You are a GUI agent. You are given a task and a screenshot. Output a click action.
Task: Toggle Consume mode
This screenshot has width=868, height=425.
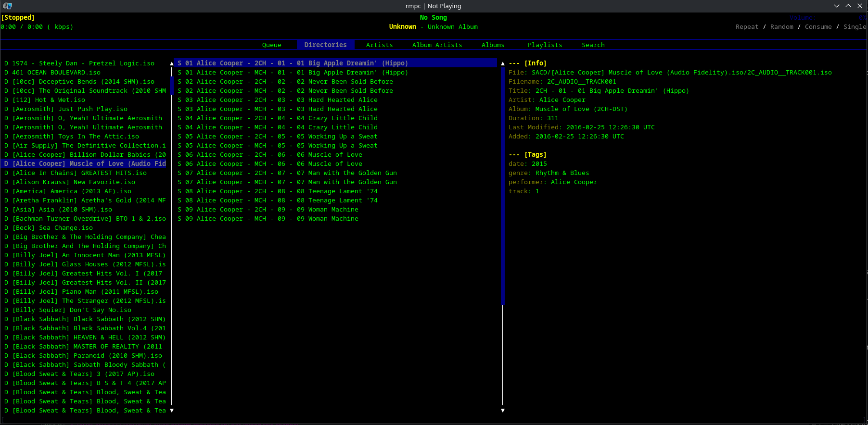[x=818, y=27]
